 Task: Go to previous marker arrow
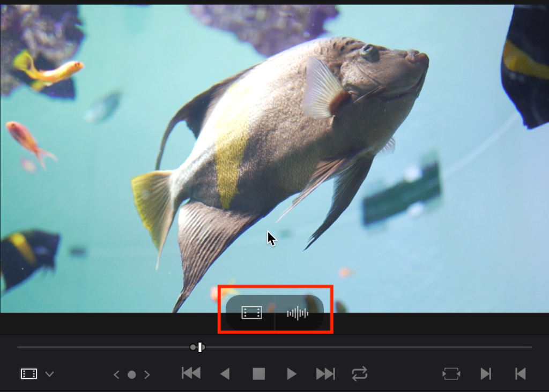pos(116,375)
